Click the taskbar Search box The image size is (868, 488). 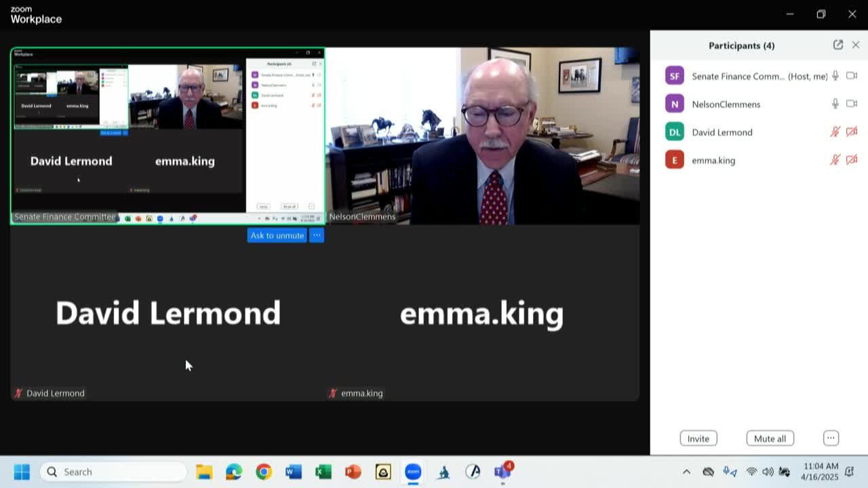(x=113, y=472)
